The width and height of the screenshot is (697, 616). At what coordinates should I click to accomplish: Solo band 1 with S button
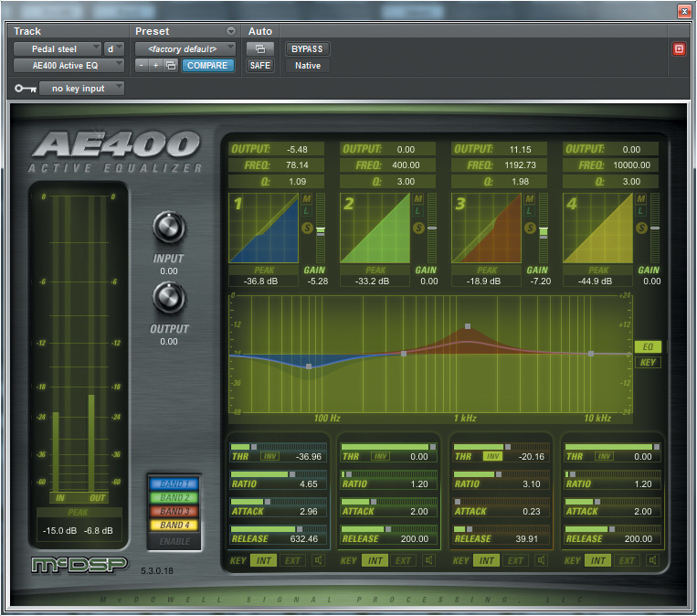pos(307,228)
